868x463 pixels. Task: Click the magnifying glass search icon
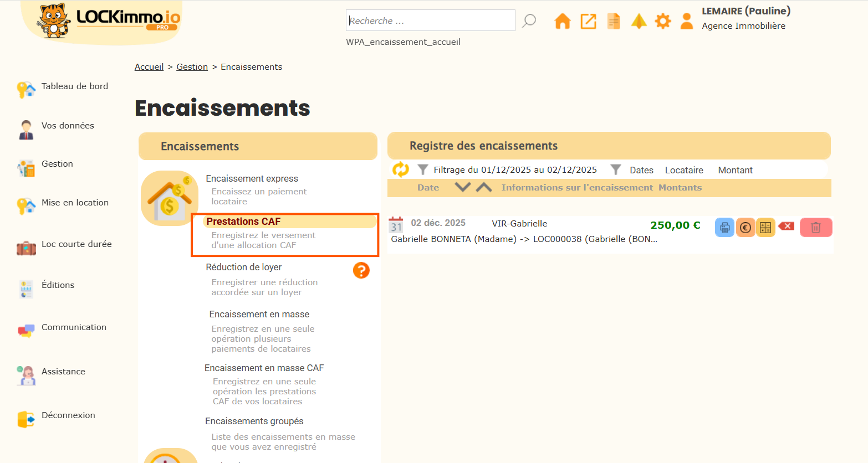click(x=529, y=21)
